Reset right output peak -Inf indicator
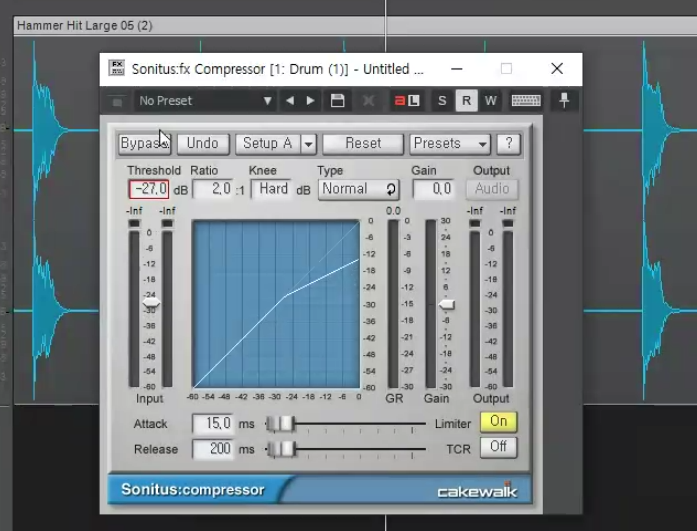 click(x=508, y=211)
